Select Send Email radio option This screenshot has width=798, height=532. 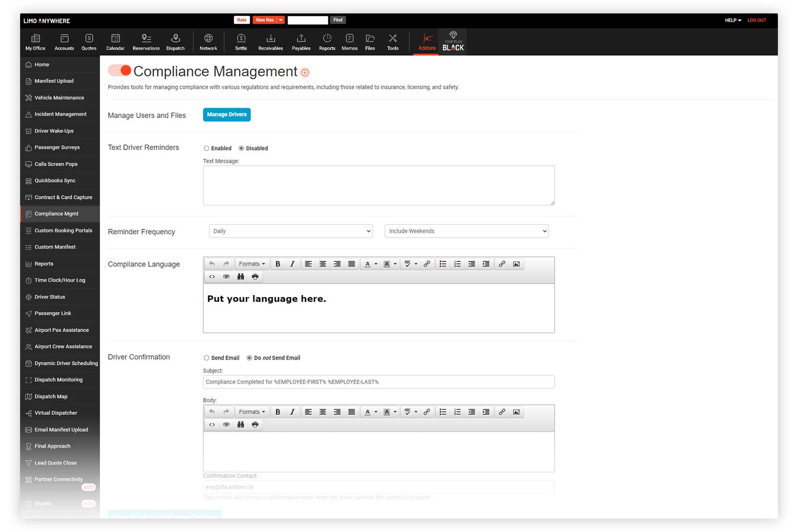click(206, 358)
